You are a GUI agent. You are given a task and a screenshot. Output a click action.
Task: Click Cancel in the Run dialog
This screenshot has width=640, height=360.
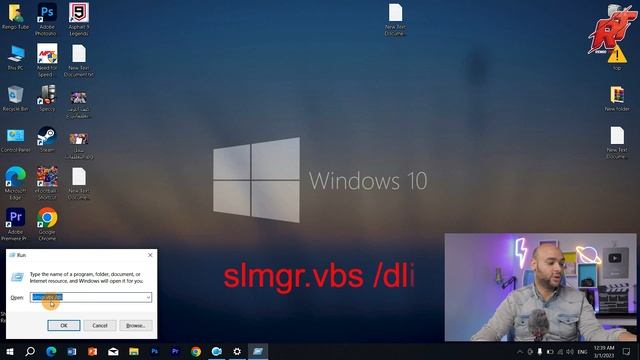(x=100, y=325)
